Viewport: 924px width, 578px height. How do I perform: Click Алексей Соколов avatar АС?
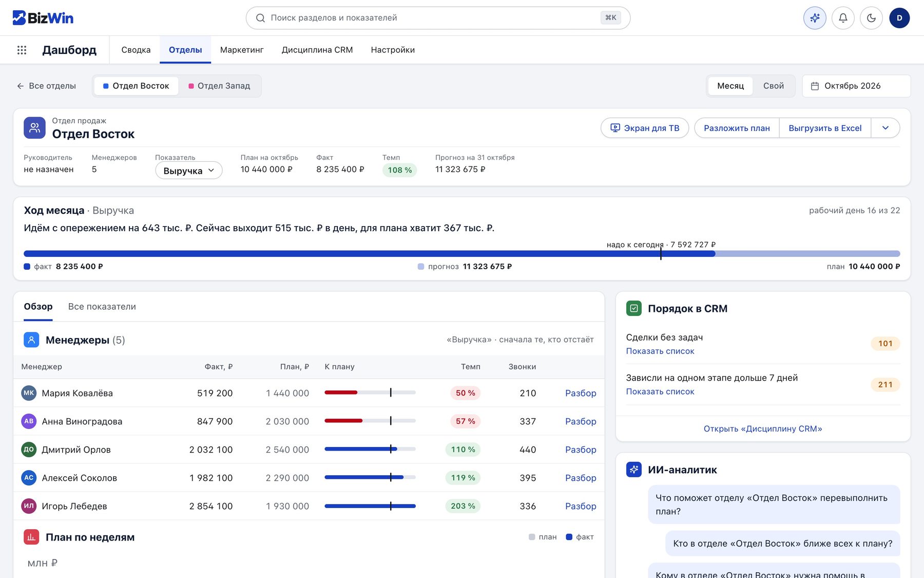pyautogui.click(x=29, y=478)
